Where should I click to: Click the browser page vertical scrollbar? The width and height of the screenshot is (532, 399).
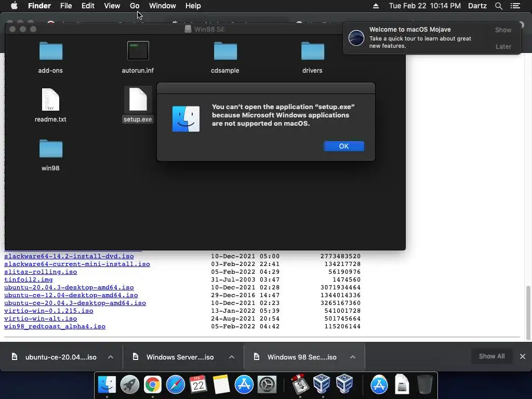pyautogui.click(x=528, y=312)
